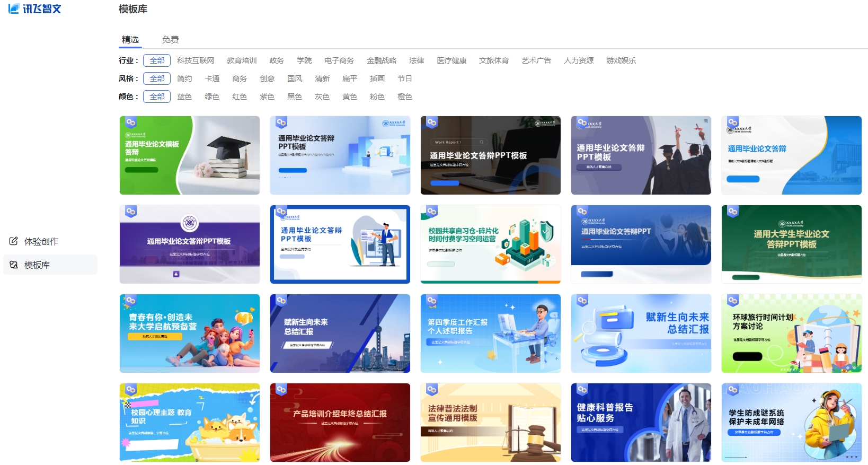This screenshot has width=868, height=465.
Task: Filter style by 商务
Action: [x=240, y=78]
